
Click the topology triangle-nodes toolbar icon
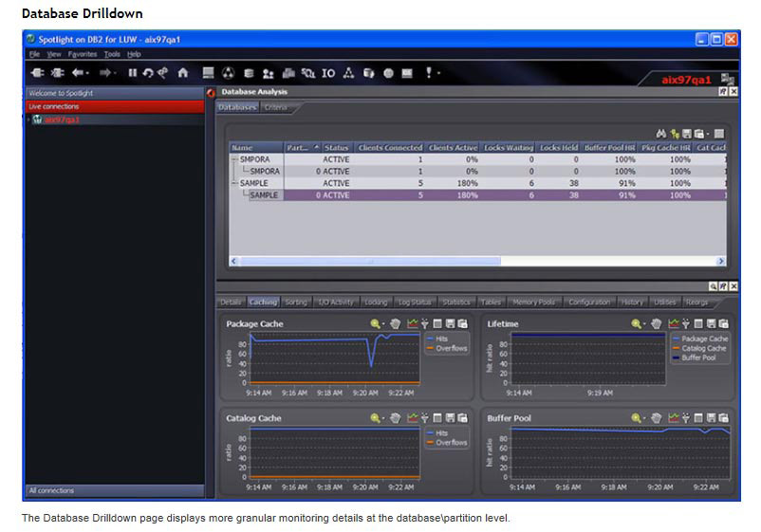tap(348, 73)
